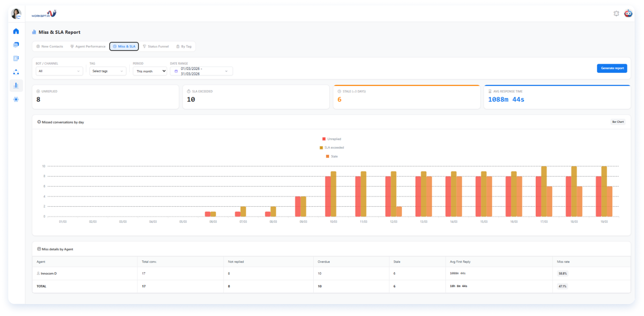The image size is (644, 316).
Task: Click the user profile photo
Action: pos(16,13)
